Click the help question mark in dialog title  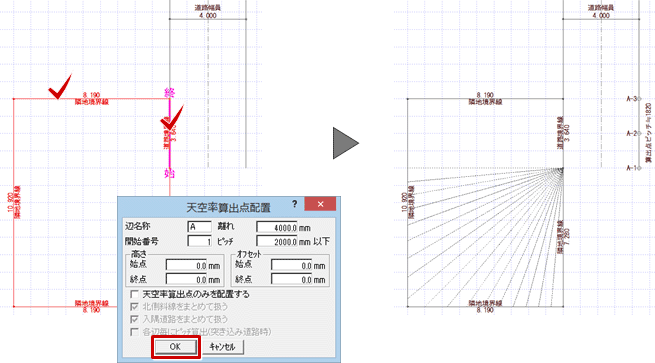pyautogui.click(x=294, y=204)
